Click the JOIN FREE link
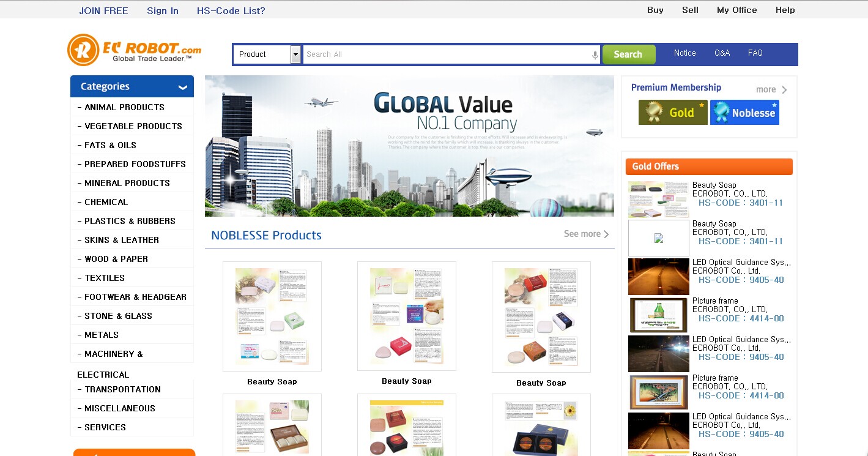 tap(104, 10)
